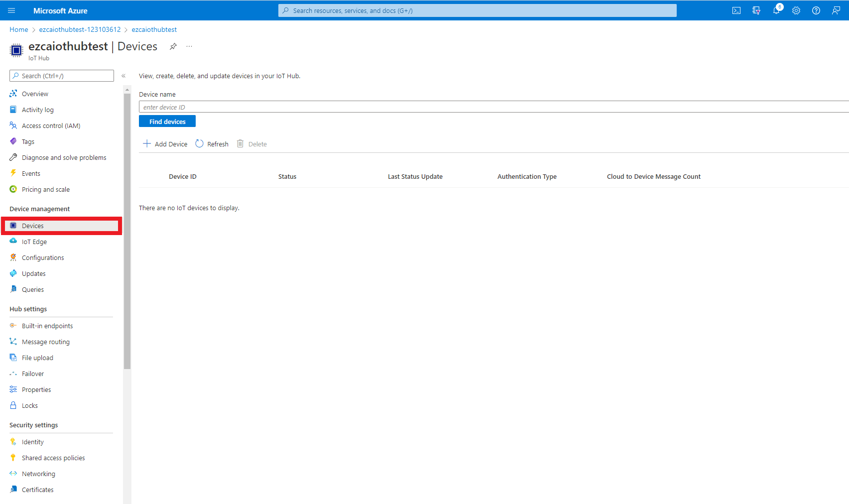
Task: Go to Home breadcrumb link
Action: point(19,29)
